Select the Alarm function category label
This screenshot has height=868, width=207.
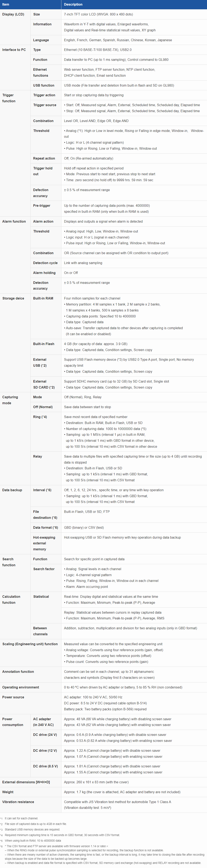coord(14,221)
